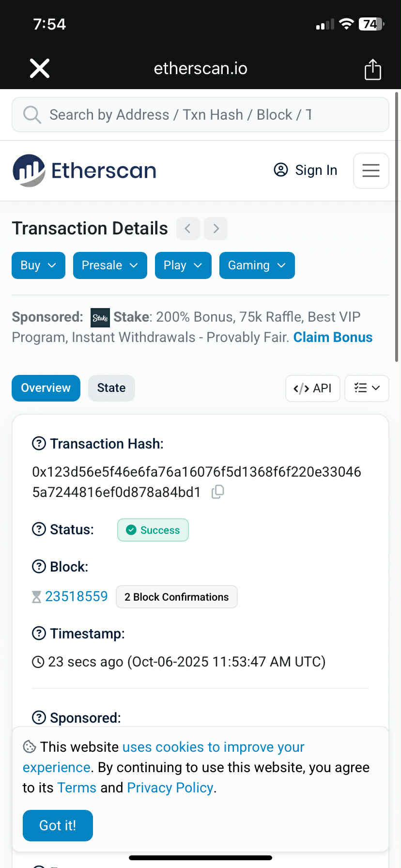The height and width of the screenshot is (868, 401).
Task: Click help icon beside Status label
Action: tap(39, 529)
